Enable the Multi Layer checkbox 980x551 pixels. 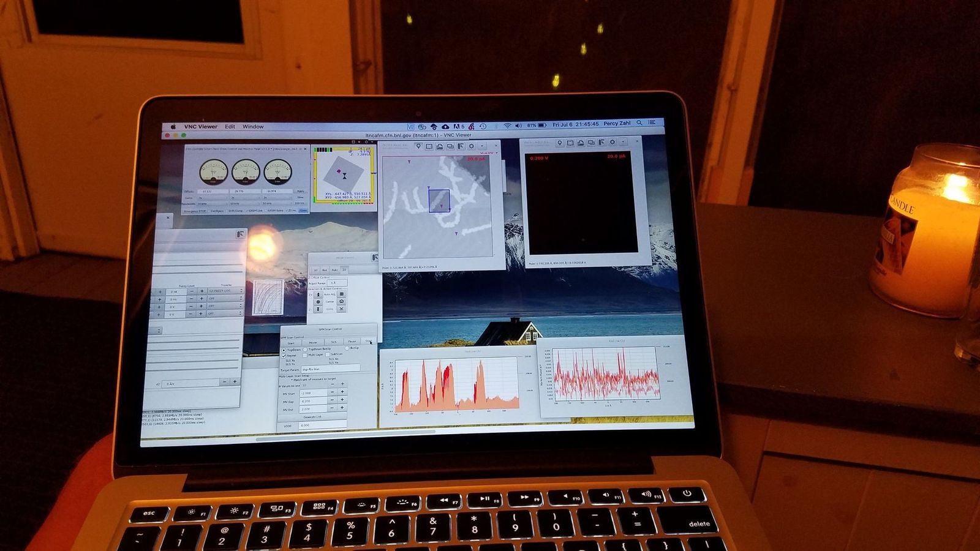pos(305,355)
